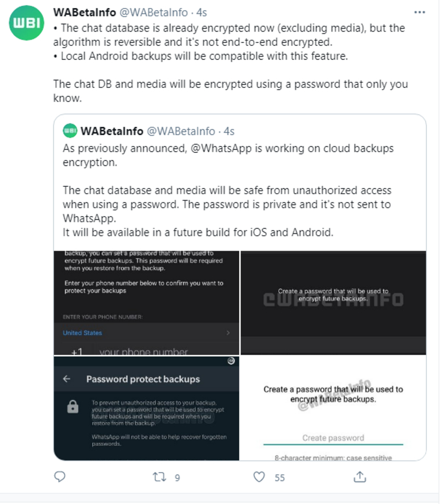Click the quoted tweet's small WBI avatar

69,130
